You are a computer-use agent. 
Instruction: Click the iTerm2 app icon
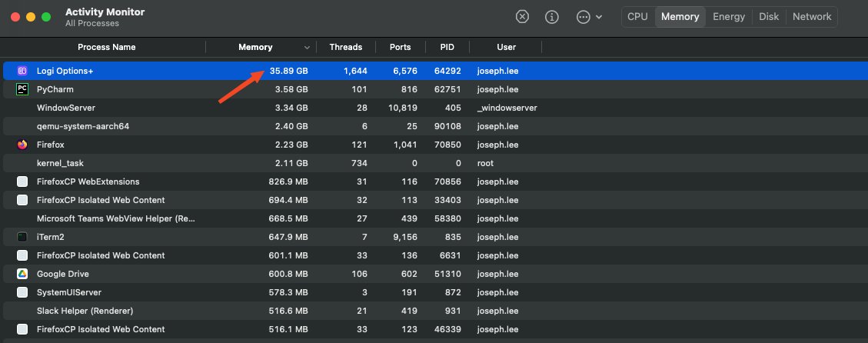tap(22, 237)
